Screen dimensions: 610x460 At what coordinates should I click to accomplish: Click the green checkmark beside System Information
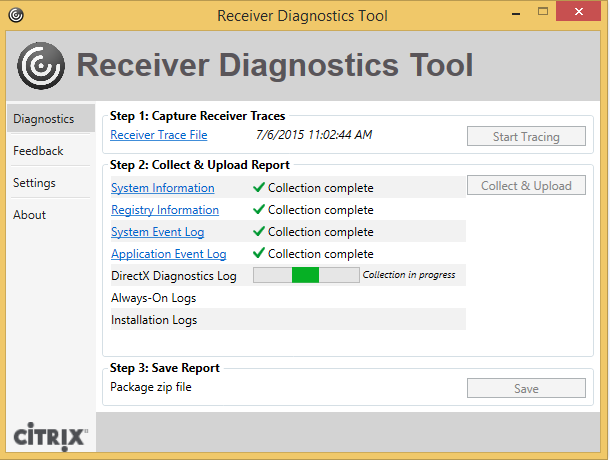pyautogui.click(x=259, y=187)
